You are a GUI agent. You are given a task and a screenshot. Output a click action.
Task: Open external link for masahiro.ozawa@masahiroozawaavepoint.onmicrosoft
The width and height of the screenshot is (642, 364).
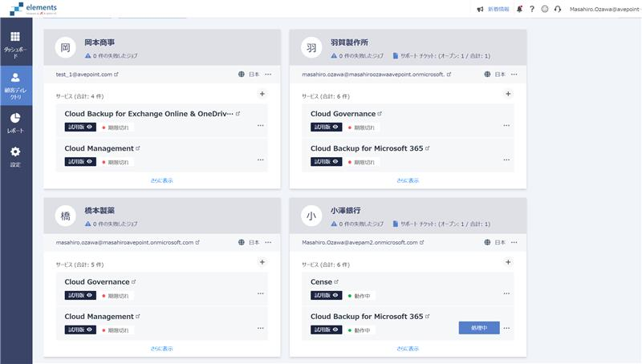[449, 75]
